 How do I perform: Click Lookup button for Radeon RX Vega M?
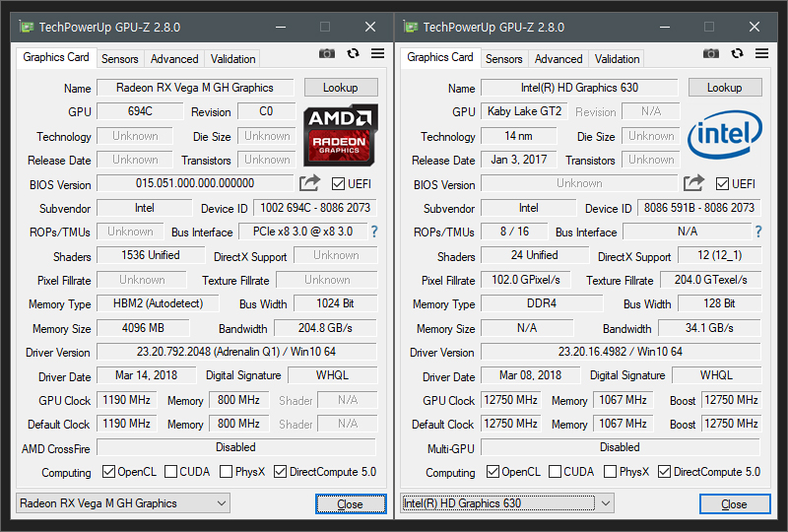[x=341, y=88]
